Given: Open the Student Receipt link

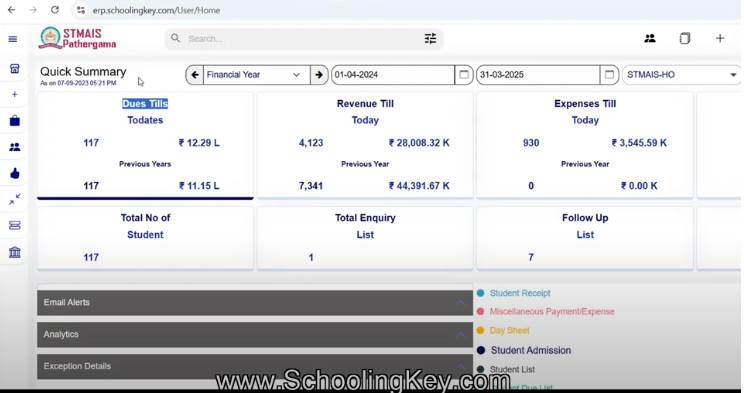Looking at the screenshot, I should 520,293.
